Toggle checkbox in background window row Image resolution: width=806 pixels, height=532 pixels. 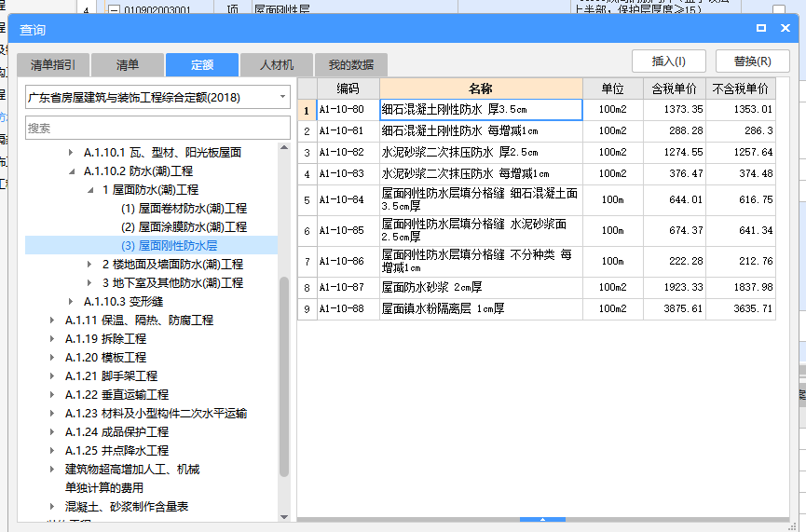click(779, 9)
